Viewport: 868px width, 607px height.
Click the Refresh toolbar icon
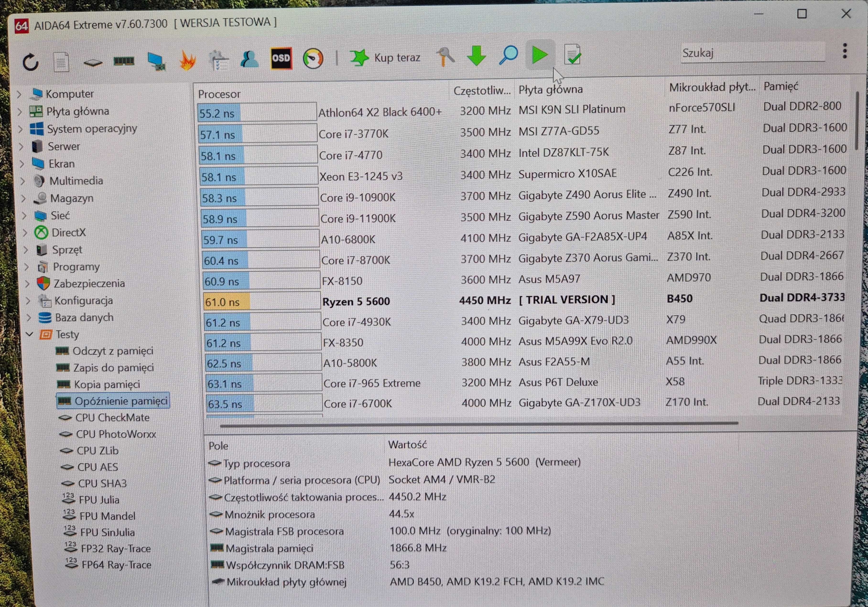[x=31, y=62]
